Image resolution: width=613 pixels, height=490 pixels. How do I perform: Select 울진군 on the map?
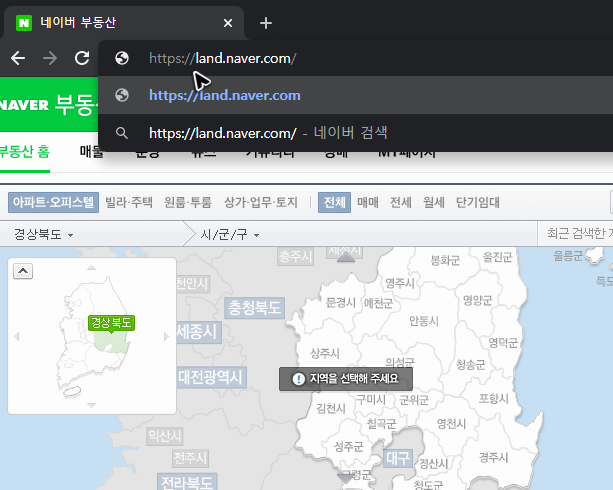[497, 257]
